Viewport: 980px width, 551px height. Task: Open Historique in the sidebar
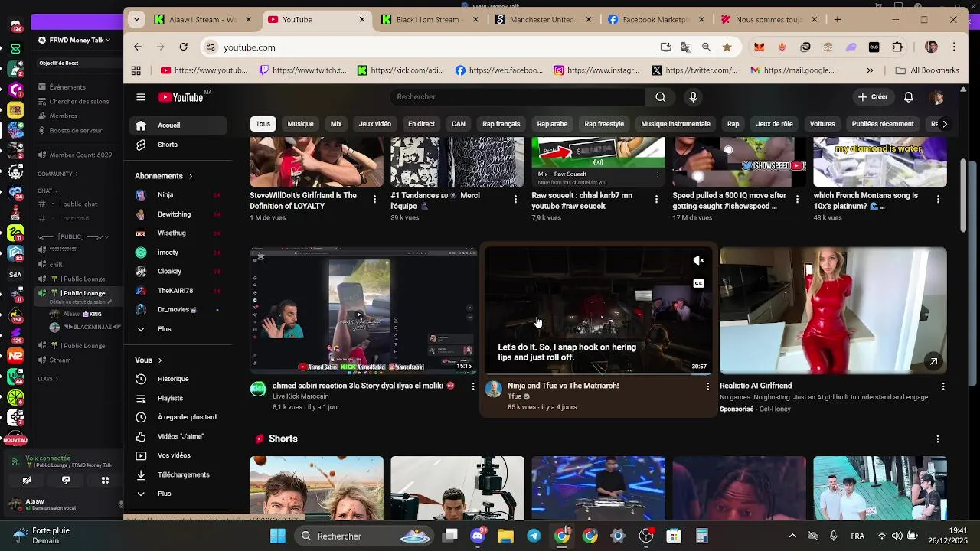pos(173,379)
